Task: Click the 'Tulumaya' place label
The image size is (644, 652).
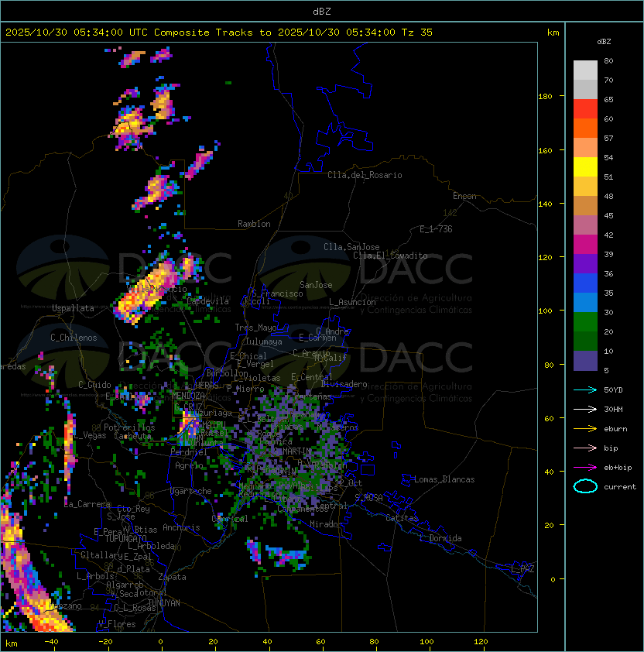Action: coord(264,341)
